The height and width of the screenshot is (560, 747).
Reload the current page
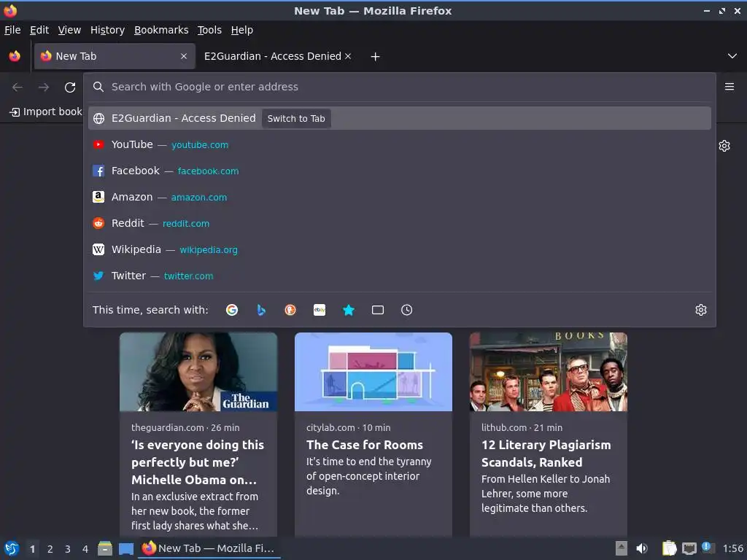click(x=70, y=87)
